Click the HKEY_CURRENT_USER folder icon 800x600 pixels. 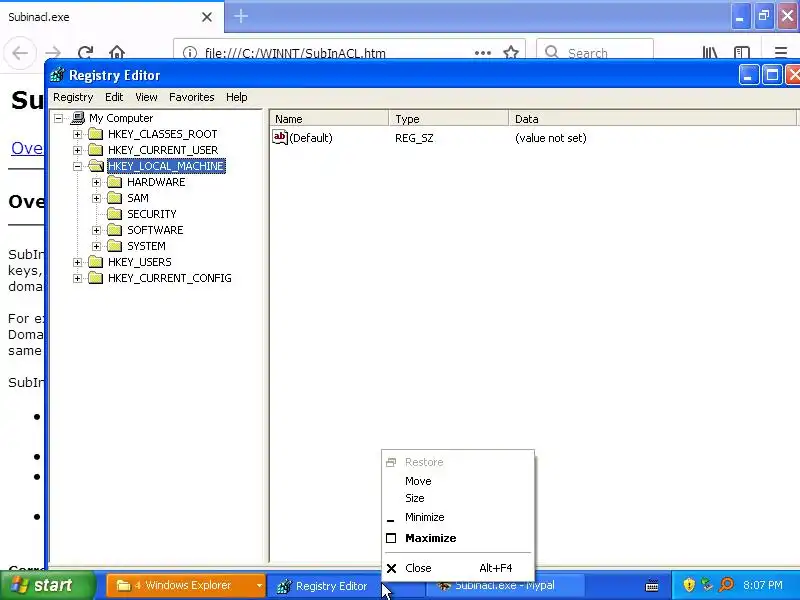click(95, 150)
